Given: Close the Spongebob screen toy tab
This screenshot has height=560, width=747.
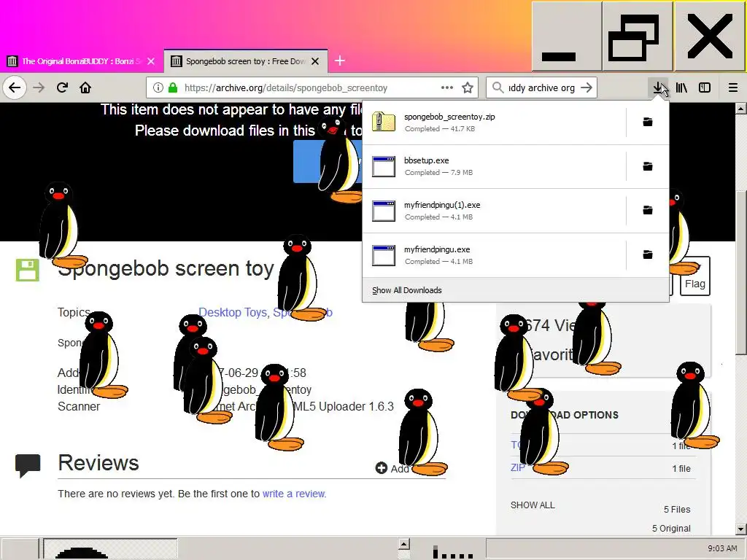Looking at the screenshot, I should tap(315, 61).
